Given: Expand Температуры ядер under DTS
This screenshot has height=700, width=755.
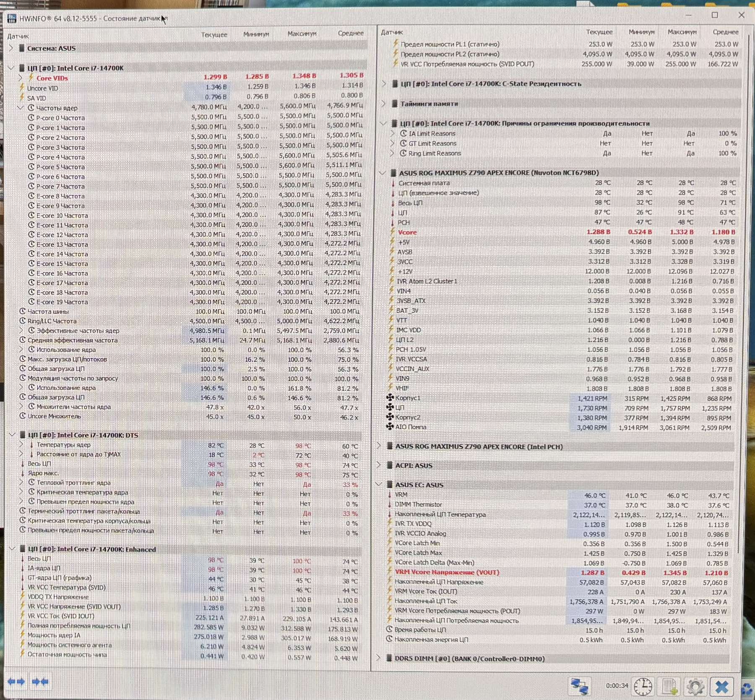Looking at the screenshot, I should click(x=21, y=444).
